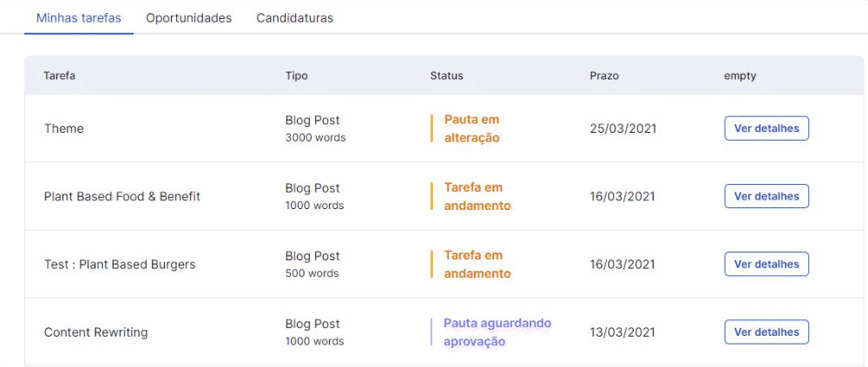Click the Prazo column header
The image size is (868, 367).
[604, 75]
